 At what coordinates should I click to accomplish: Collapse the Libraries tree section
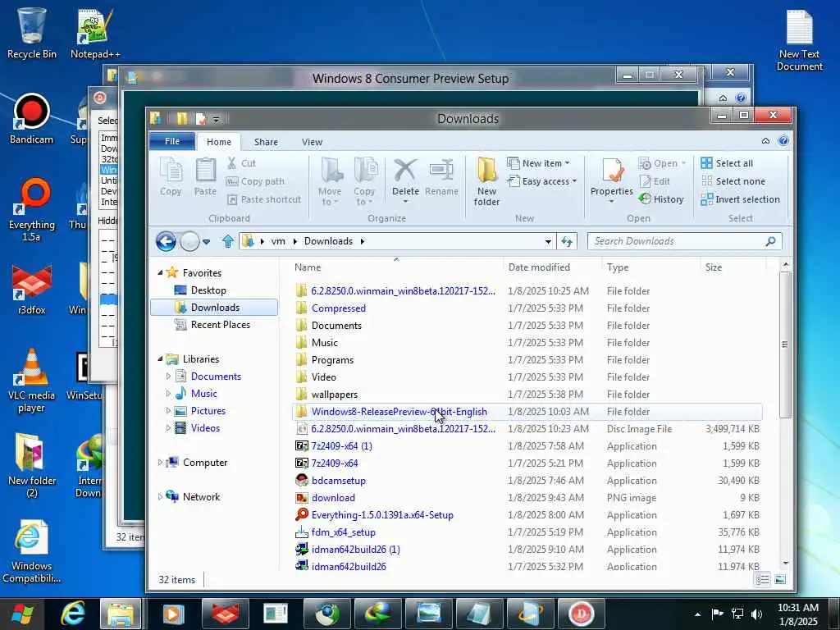point(160,359)
